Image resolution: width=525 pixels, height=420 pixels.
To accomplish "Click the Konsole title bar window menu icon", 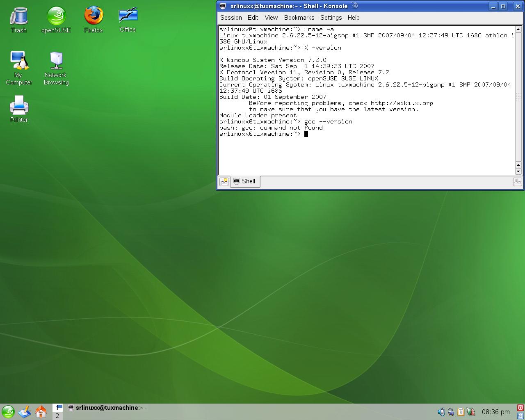I will (223, 6).
